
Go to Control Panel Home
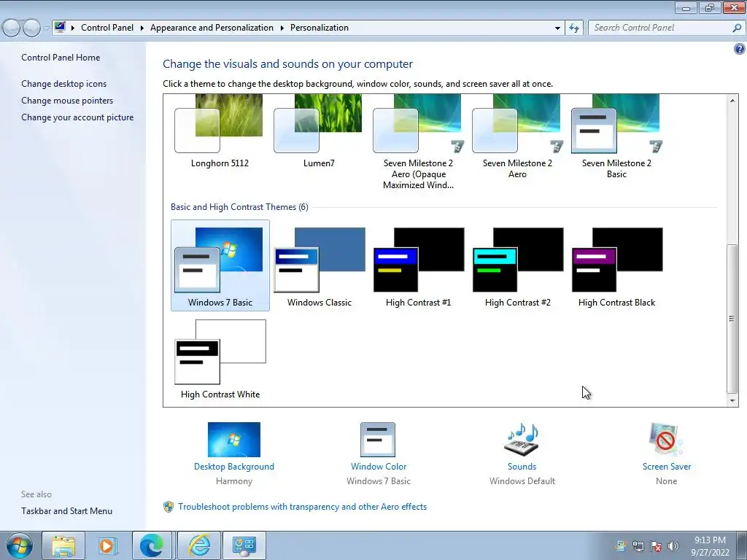[x=61, y=58]
